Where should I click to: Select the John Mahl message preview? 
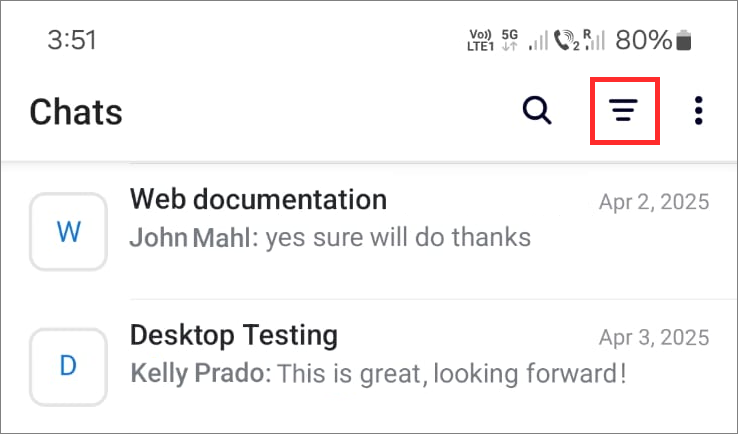(x=330, y=237)
